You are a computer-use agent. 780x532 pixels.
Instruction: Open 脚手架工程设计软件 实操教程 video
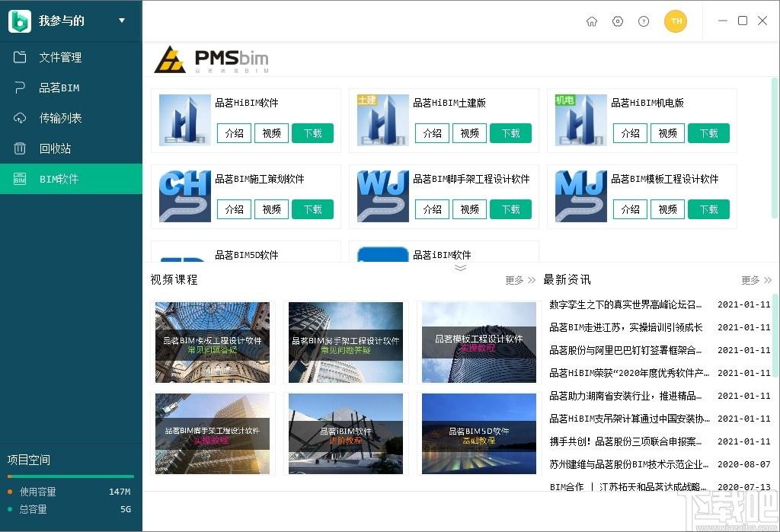click(213, 434)
